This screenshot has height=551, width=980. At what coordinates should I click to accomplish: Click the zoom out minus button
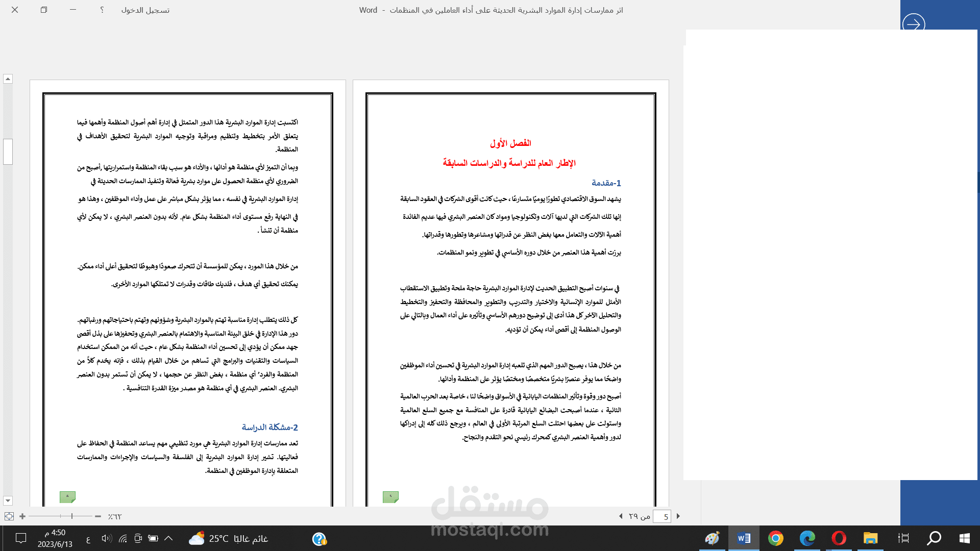[98, 516]
